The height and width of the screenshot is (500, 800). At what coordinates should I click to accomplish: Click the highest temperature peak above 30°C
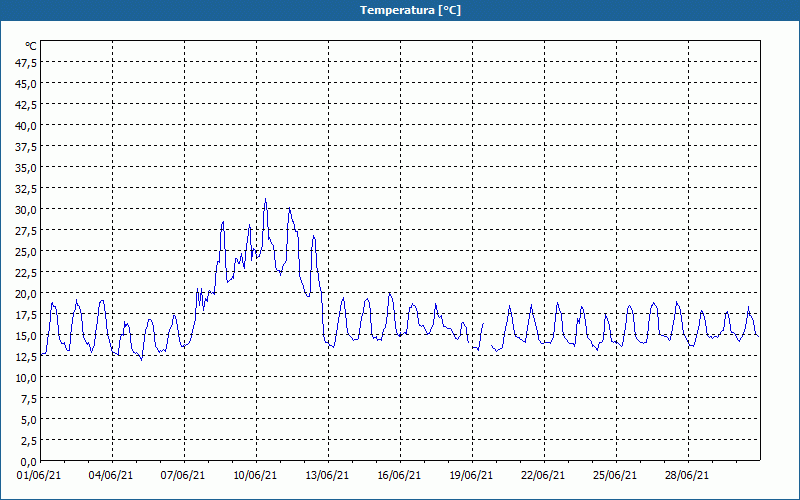[x=265, y=199]
